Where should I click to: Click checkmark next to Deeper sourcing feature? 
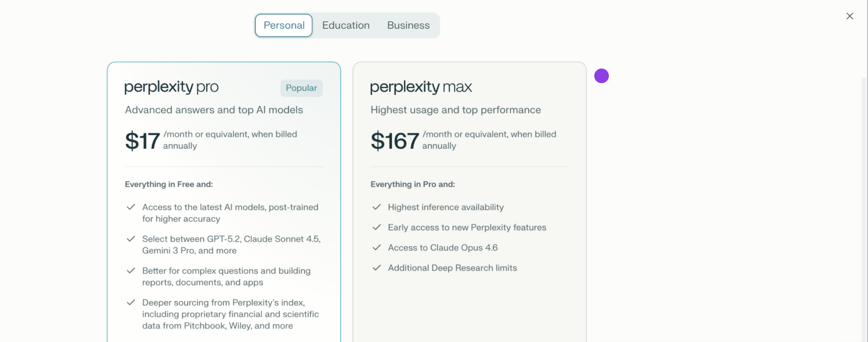point(131,302)
